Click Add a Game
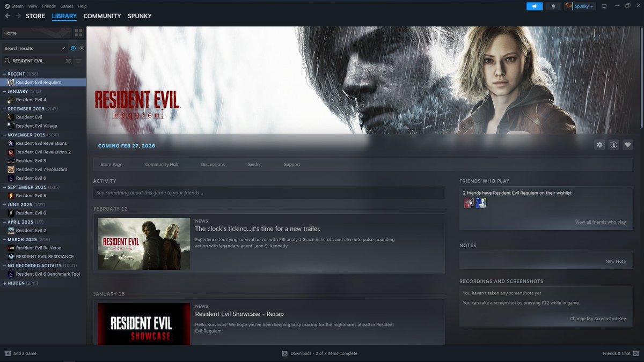 click(21, 353)
